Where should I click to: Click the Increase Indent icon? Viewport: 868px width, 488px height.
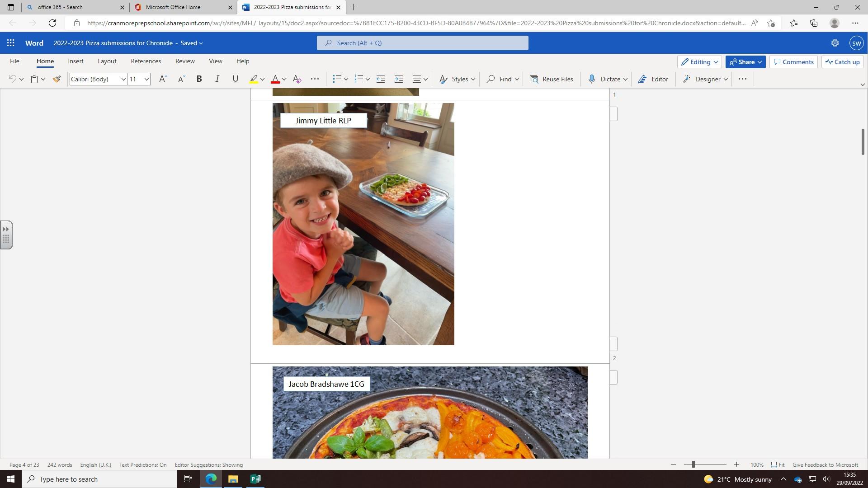click(x=398, y=79)
